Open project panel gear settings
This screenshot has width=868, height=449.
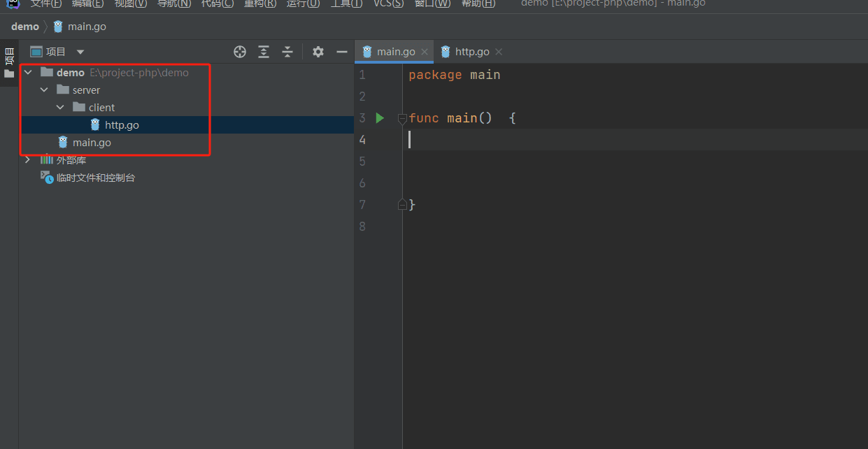[318, 52]
